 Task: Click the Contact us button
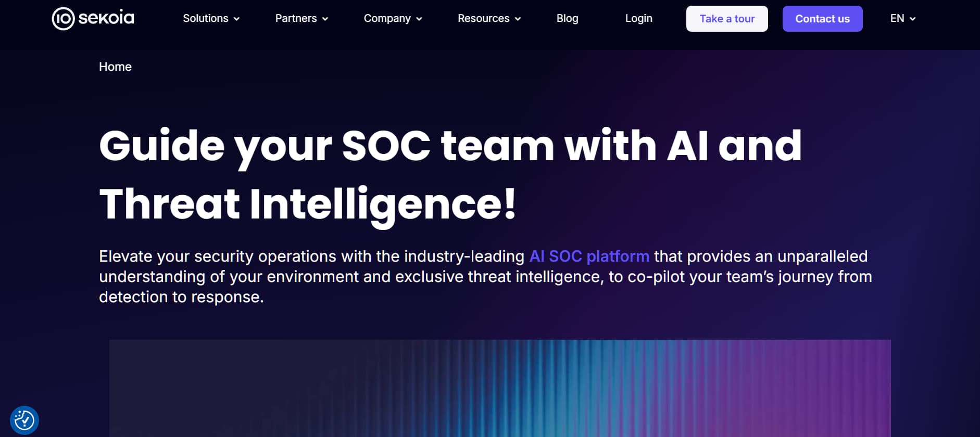click(x=822, y=18)
